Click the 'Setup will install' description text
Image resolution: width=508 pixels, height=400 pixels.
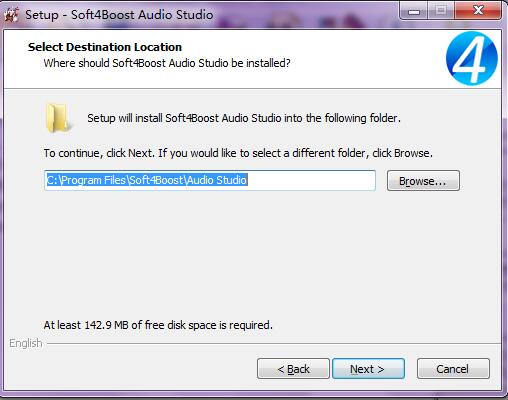point(244,118)
